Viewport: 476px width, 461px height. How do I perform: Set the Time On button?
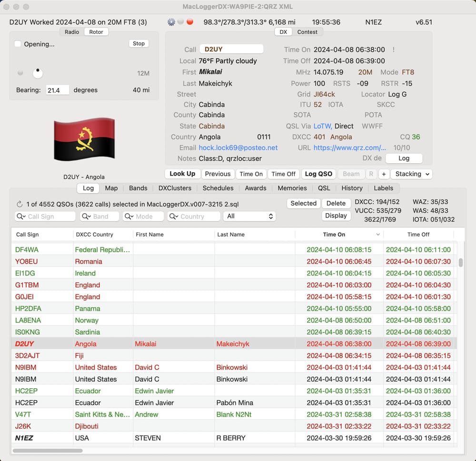tap(251, 174)
